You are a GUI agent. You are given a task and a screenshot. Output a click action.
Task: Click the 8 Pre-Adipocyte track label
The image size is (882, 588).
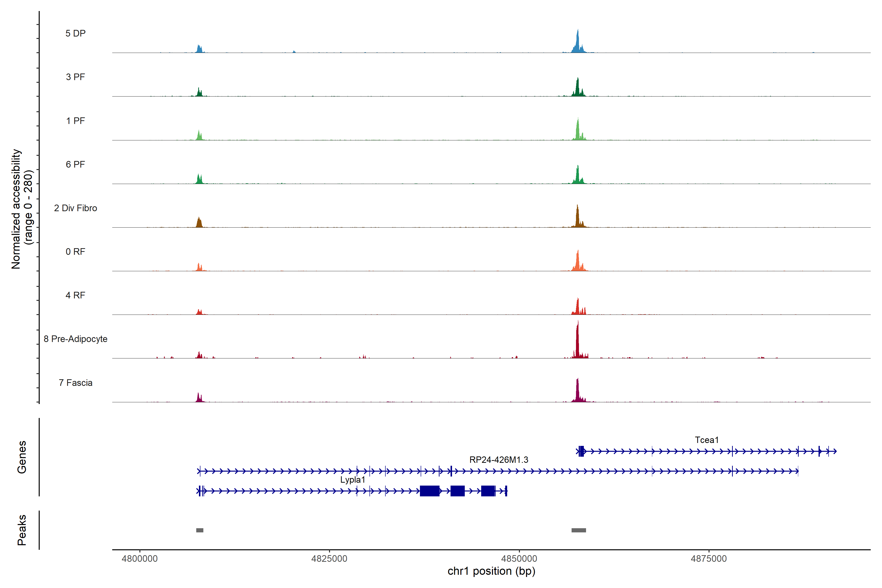click(75, 339)
